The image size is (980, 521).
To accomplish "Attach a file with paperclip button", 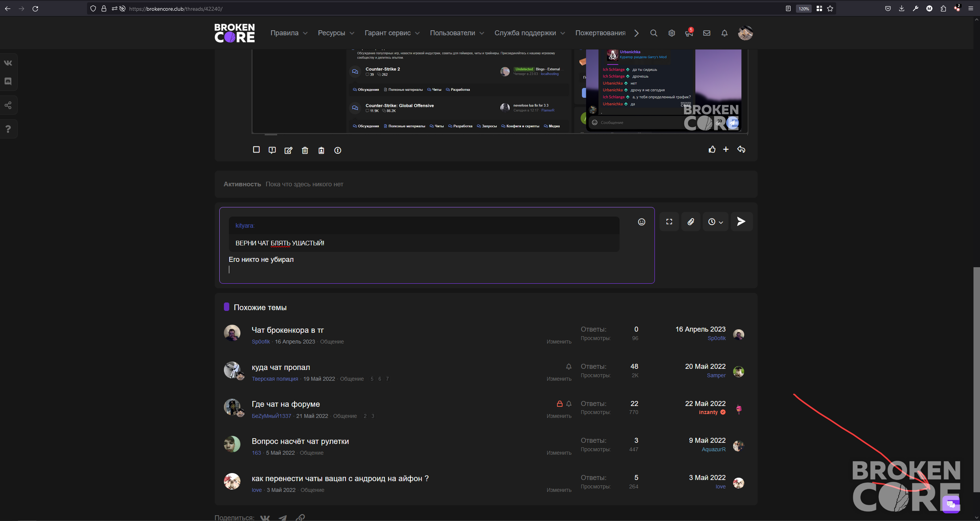I will 691,222.
